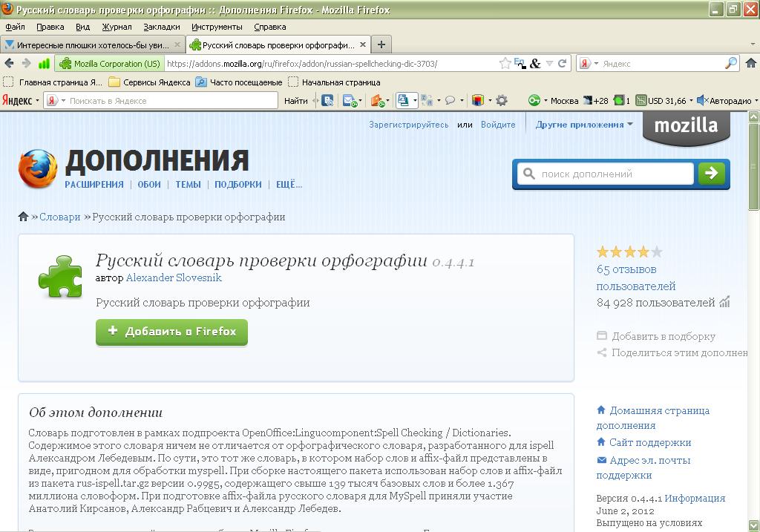Click the Словари breadcrumb link
The width and height of the screenshot is (760, 532).
tap(59, 217)
